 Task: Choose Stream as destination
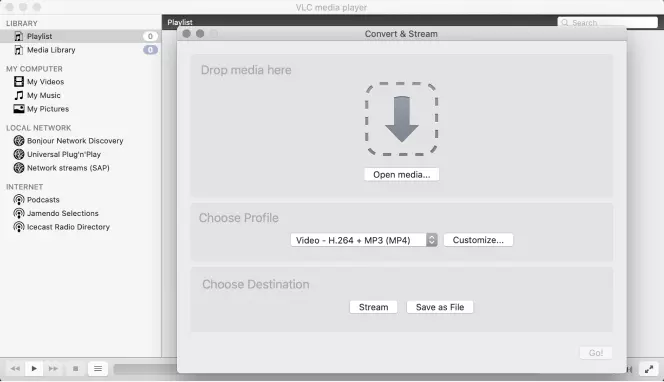pyautogui.click(x=373, y=307)
